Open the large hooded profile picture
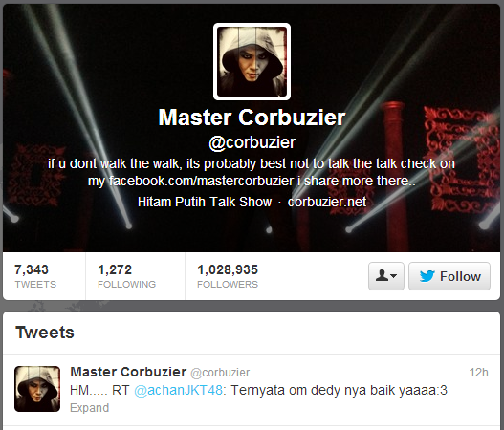The image size is (504, 430). [252, 62]
